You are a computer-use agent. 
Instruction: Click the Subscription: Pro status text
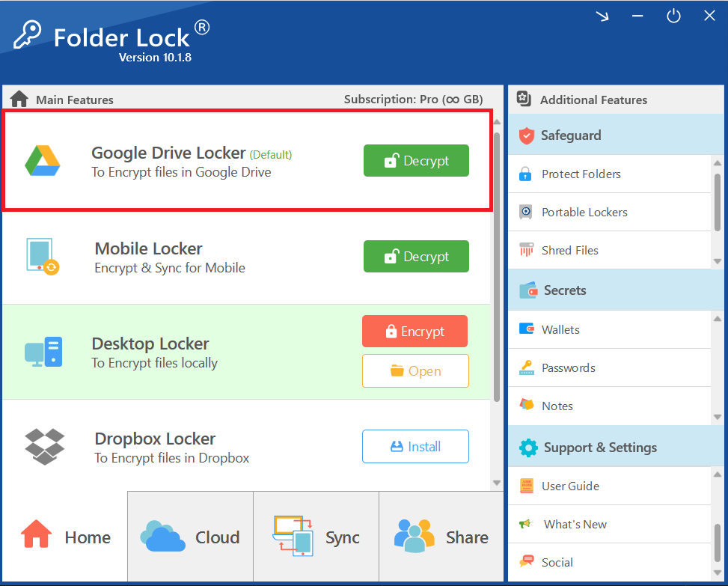[x=413, y=100]
